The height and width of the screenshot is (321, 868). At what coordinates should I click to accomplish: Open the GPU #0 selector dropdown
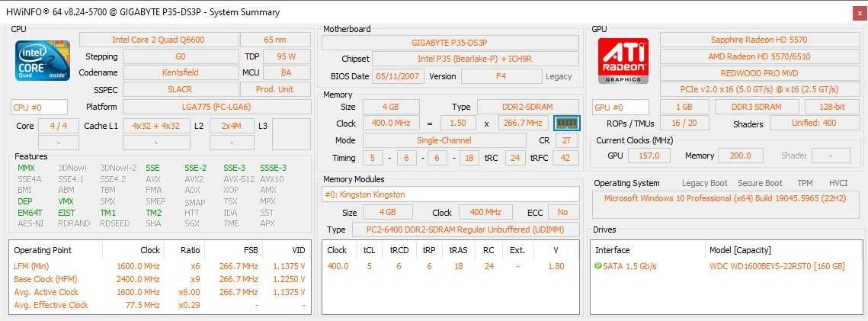pyautogui.click(x=620, y=107)
